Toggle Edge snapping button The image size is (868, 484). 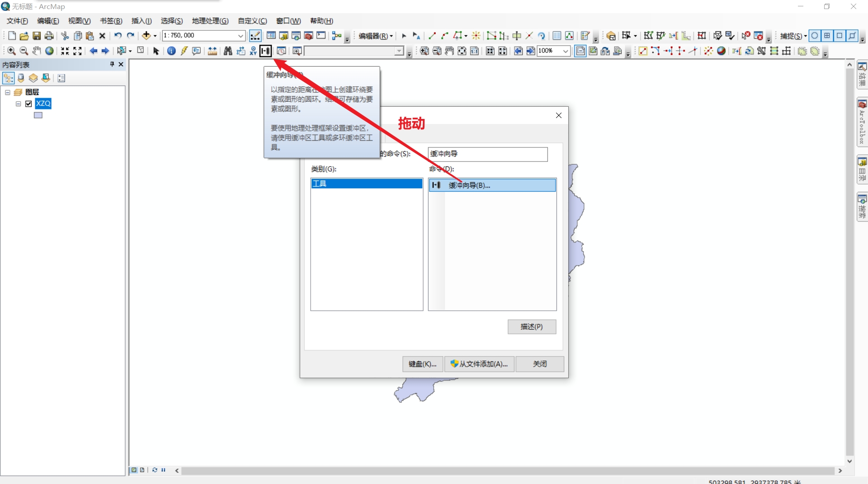(852, 36)
